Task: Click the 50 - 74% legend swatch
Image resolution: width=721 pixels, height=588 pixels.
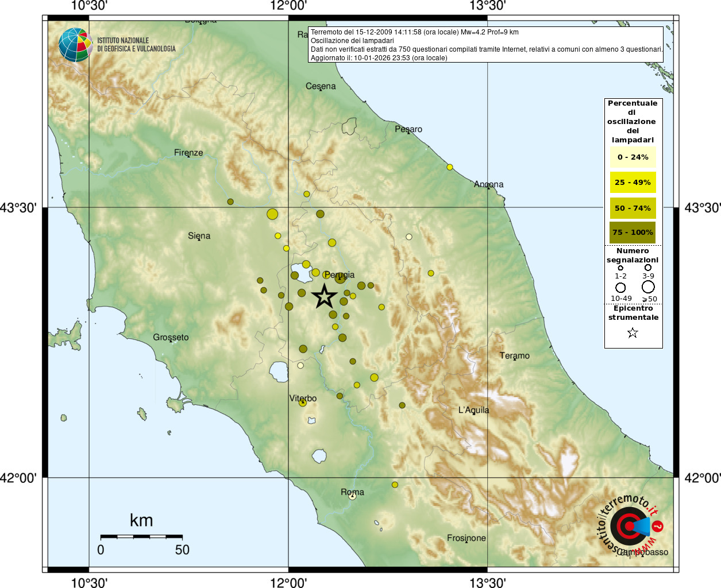Action: click(x=633, y=208)
